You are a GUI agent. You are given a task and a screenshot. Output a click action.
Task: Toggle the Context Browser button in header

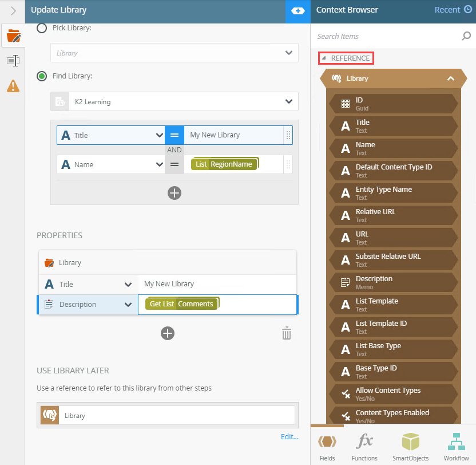(x=298, y=11)
